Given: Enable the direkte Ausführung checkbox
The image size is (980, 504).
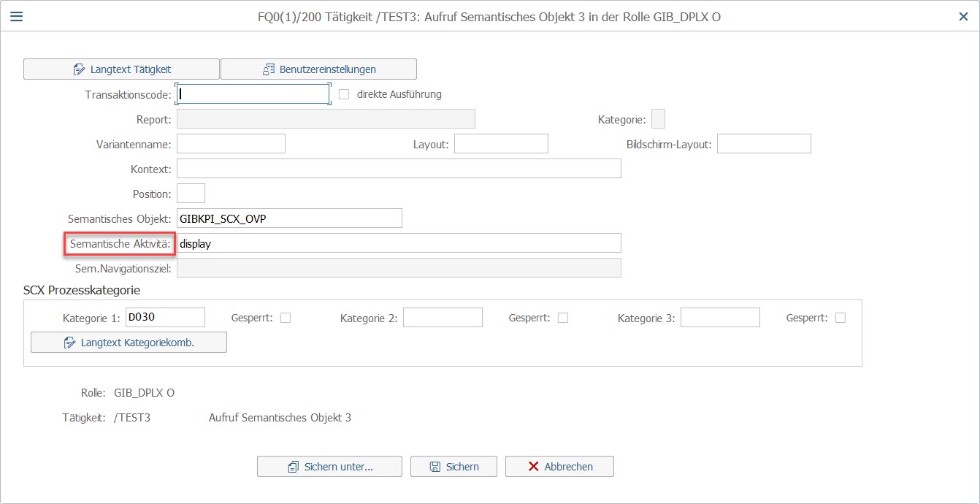Looking at the screenshot, I should tap(344, 94).
